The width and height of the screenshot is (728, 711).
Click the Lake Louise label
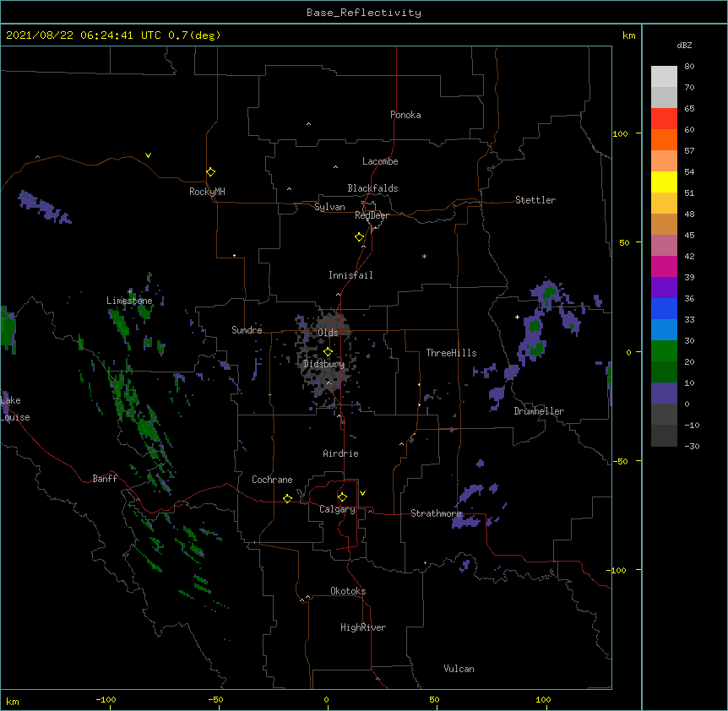[x=14, y=409]
